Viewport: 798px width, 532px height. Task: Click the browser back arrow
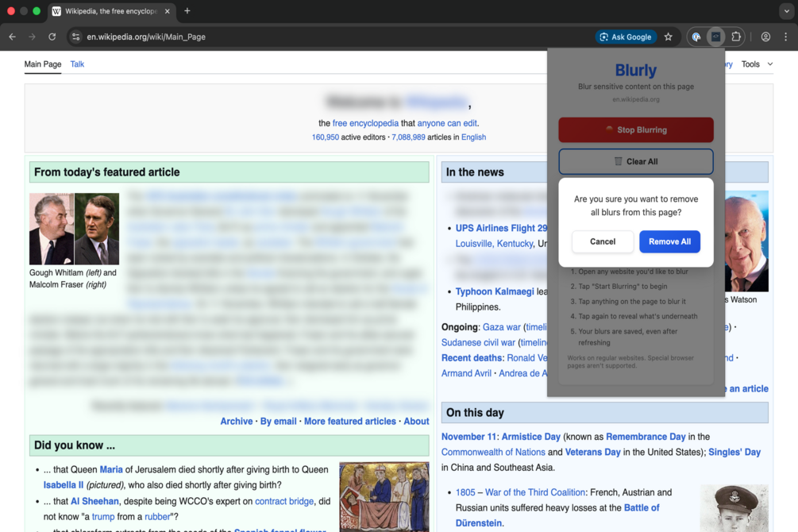click(x=12, y=37)
